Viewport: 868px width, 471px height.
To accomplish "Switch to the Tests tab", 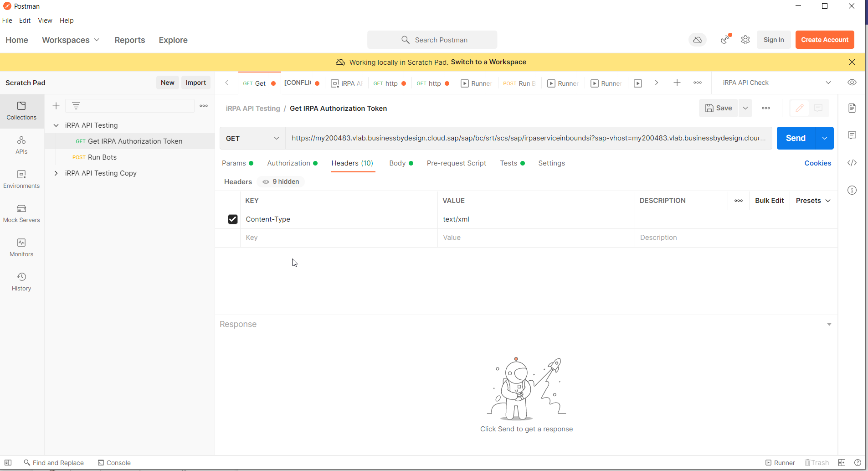I will (x=512, y=163).
